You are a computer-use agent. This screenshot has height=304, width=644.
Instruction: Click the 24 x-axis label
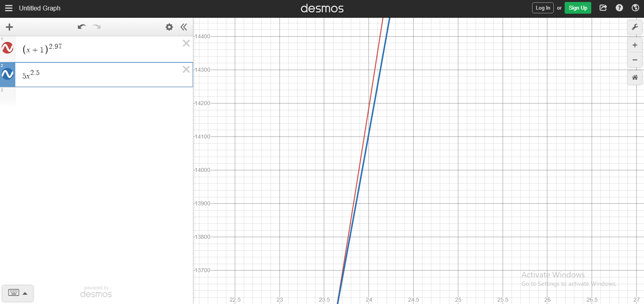(369, 300)
